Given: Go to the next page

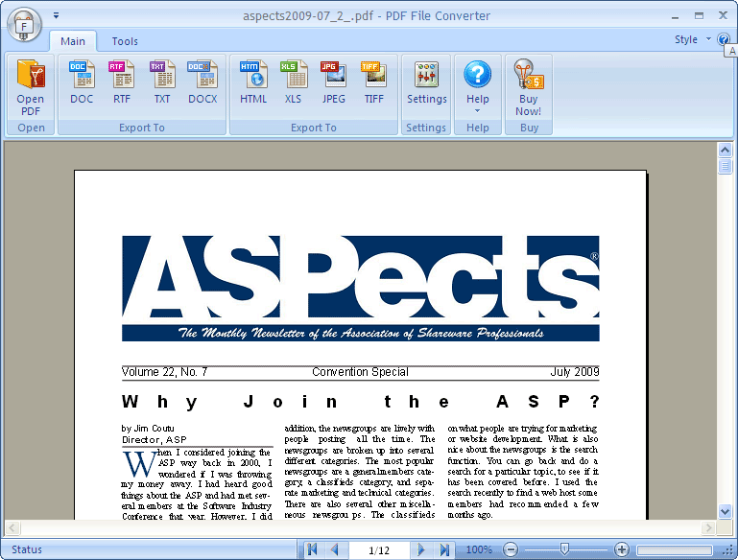Looking at the screenshot, I should coord(420,549).
